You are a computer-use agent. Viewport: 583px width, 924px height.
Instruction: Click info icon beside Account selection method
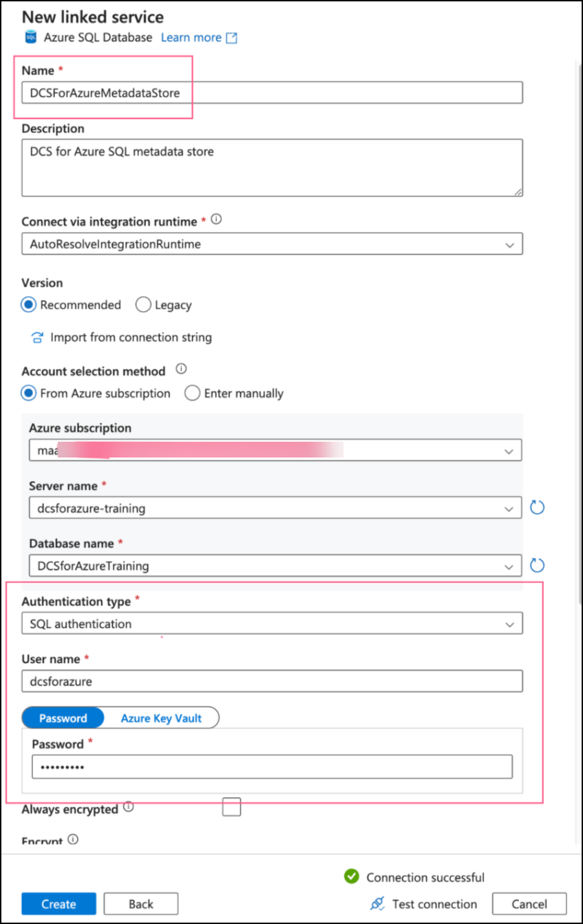click(x=181, y=369)
